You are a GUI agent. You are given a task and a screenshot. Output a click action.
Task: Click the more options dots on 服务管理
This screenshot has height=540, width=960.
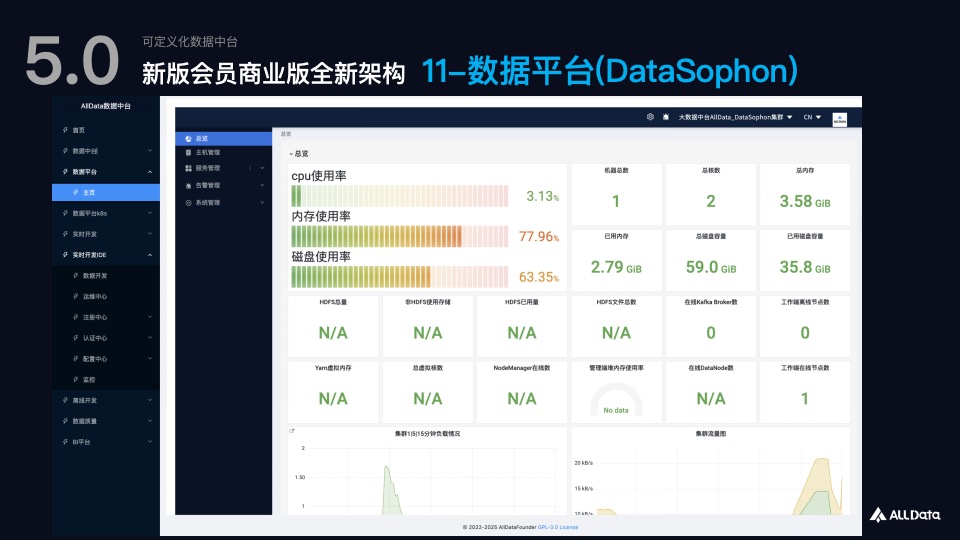pyautogui.click(x=250, y=168)
